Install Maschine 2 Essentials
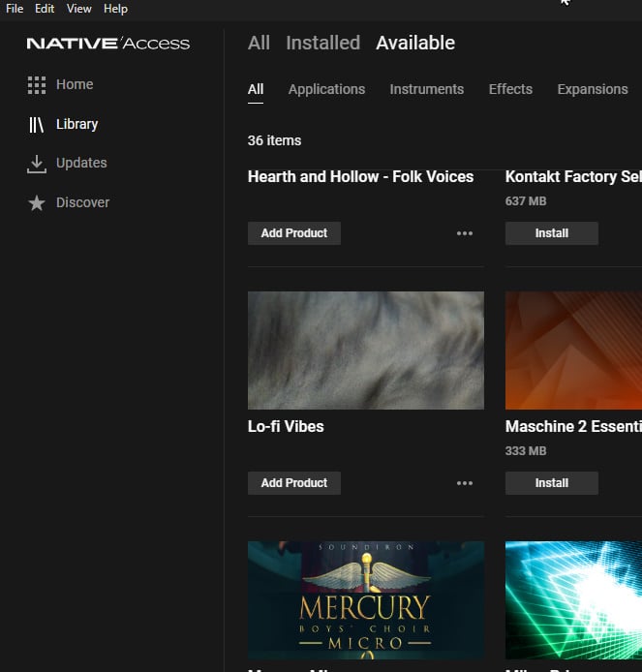Image resolution: width=642 pixels, height=672 pixels. (x=552, y=483)
